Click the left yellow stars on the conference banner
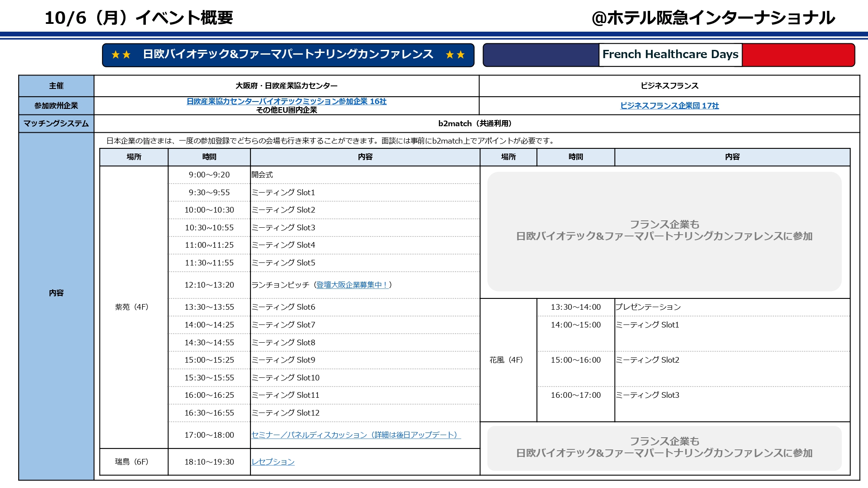 (x=121, y=55)
